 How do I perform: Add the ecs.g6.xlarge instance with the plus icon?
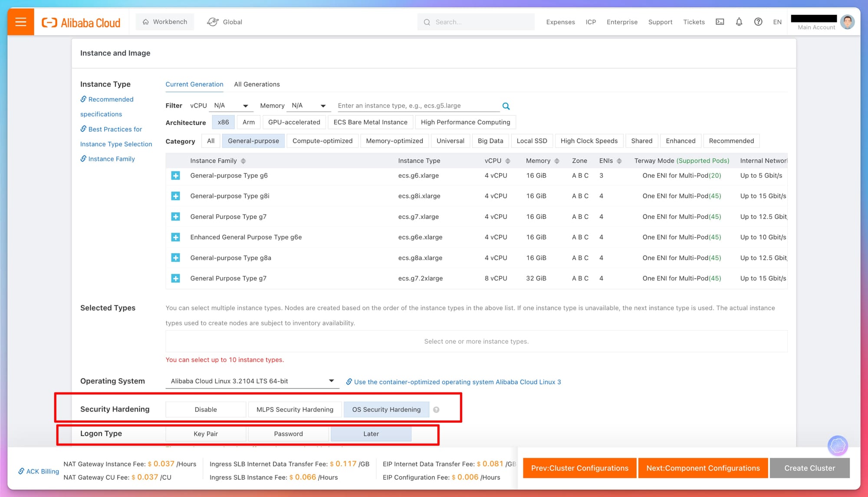(x=175, y=175)
